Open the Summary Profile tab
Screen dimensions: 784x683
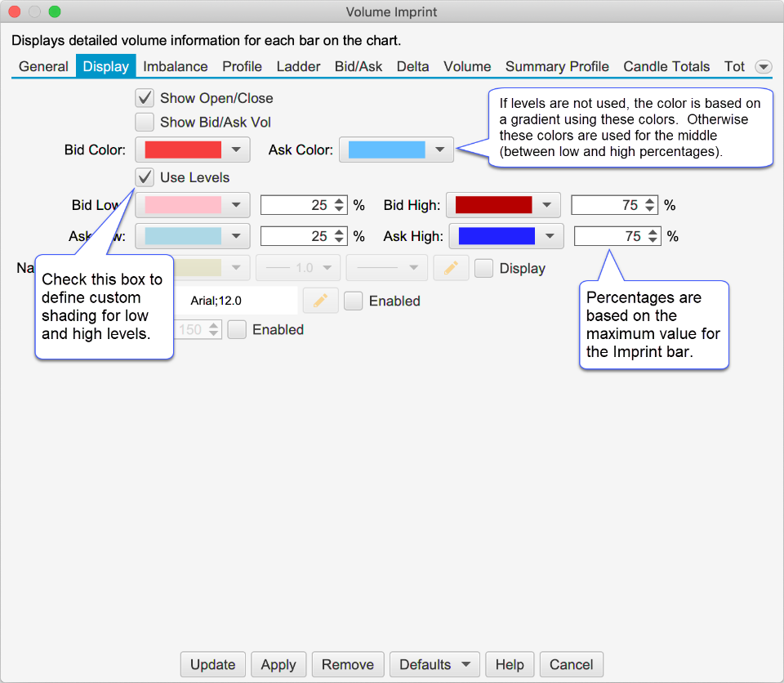click(x=557, y=67)
